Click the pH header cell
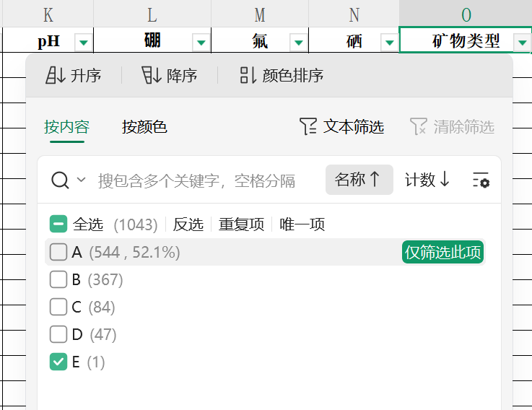Screen dimensions: 532x410 48,41
